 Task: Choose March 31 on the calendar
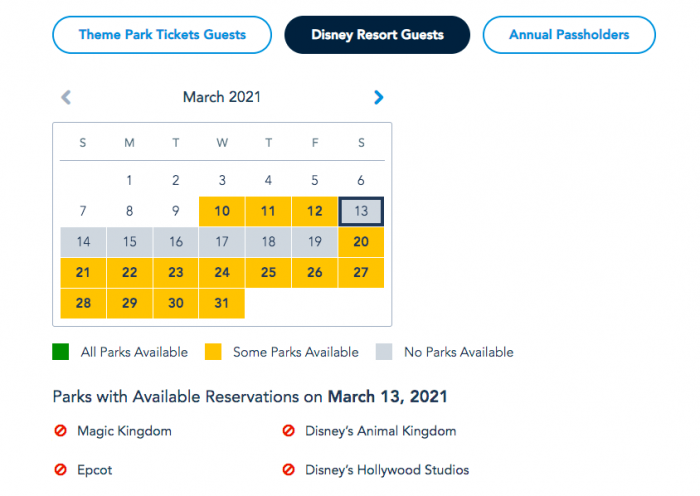(x=222, y=303)
